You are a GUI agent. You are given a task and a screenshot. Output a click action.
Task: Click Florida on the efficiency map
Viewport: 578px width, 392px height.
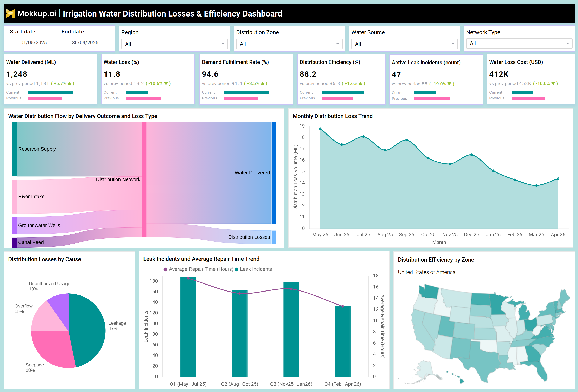(541, 370)
